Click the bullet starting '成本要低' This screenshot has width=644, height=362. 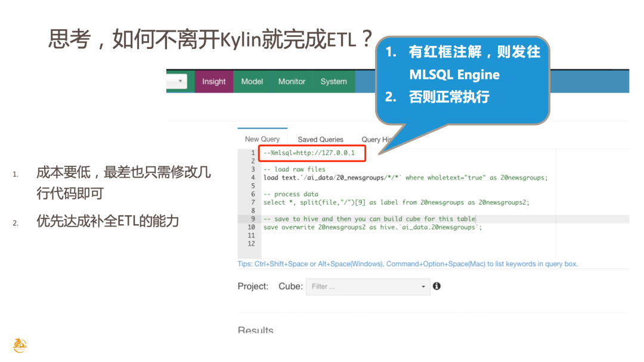(123, 182)
